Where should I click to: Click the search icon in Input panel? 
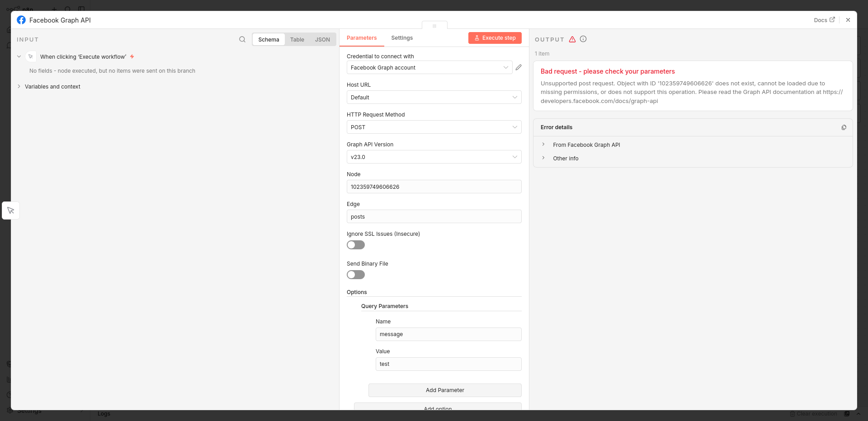(242, 39)
